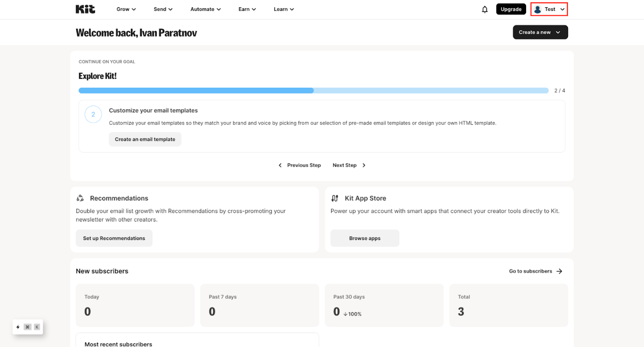Click the Browse apps button

point(365,238)
